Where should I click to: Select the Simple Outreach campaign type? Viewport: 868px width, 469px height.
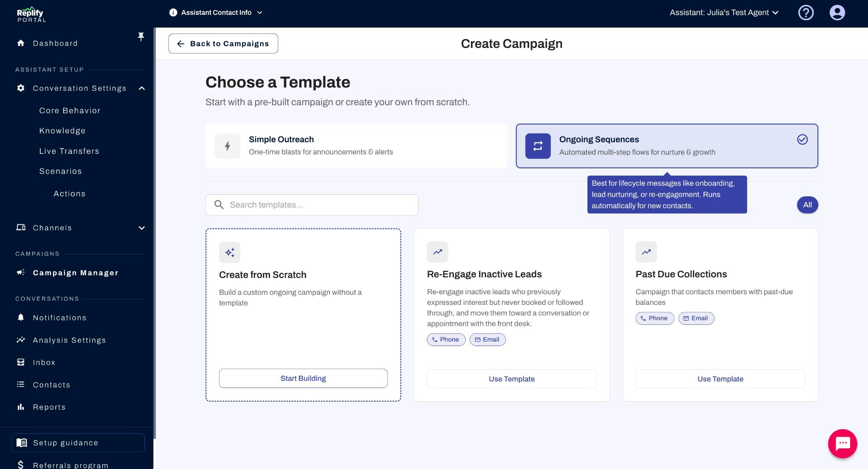click(x=356, y=145)
